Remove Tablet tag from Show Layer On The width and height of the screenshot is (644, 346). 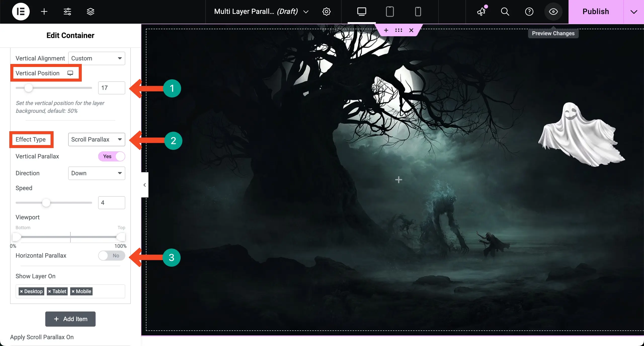pyautogui.click(x=50, y=291)
